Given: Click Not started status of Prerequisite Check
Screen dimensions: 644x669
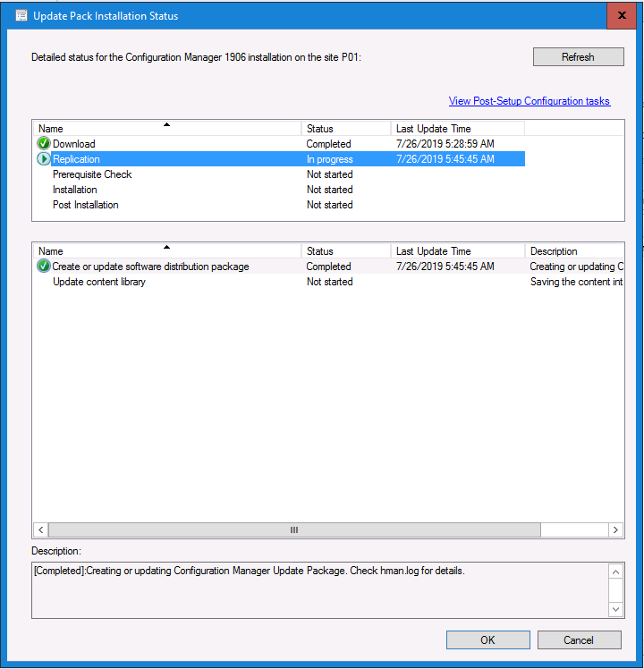Looking at the screenshot, I should tap(329, 174).
